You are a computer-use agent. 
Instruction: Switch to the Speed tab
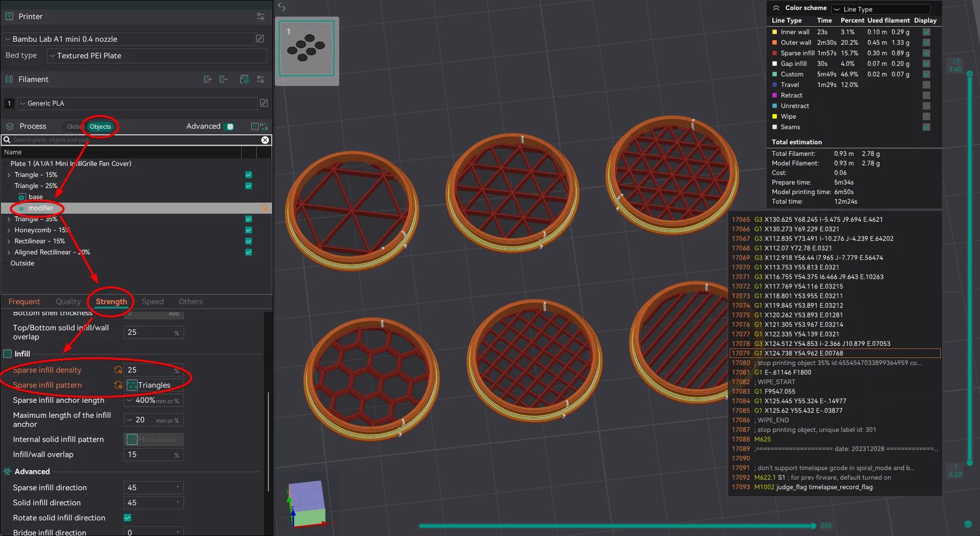[153, 302]
